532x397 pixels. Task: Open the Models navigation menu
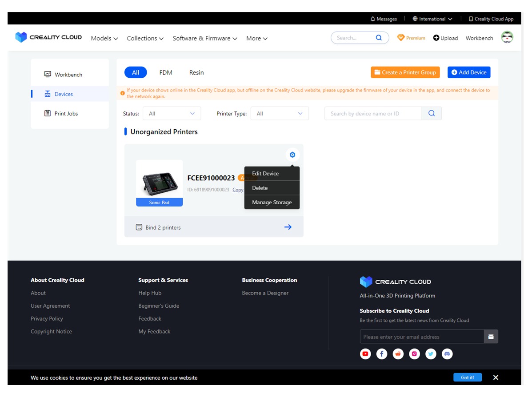pos(104,38)
